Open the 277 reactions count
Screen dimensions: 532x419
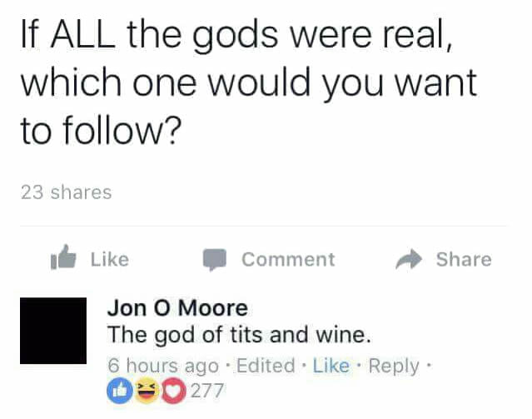[x=207, y=391]
